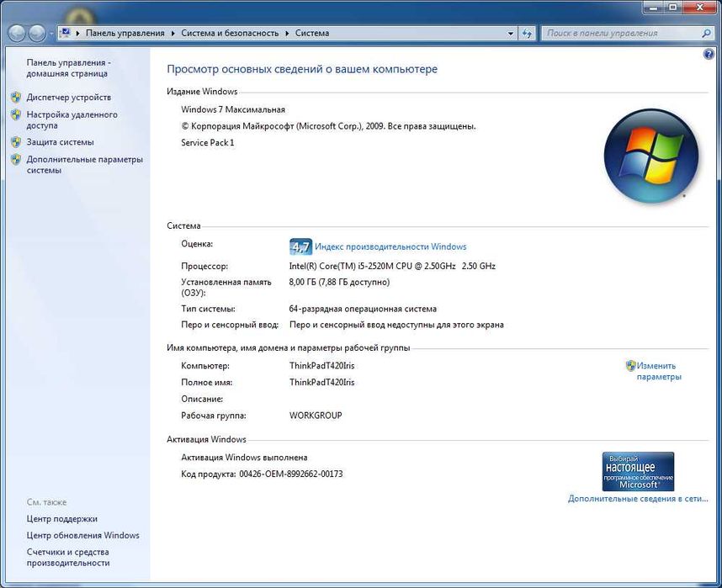Screen dimensions: 722x588
Task: Click the Service Pack 1 text
Action: (x=208, y=143)
